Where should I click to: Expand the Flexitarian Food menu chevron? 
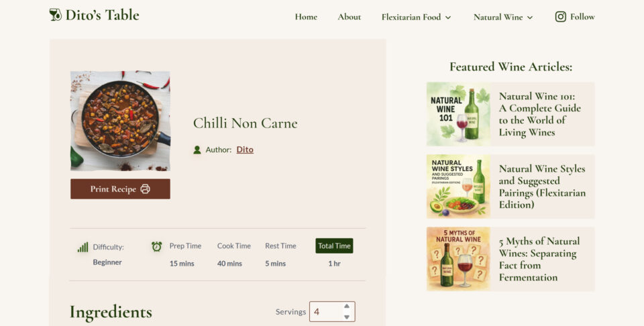click(448, 17)
